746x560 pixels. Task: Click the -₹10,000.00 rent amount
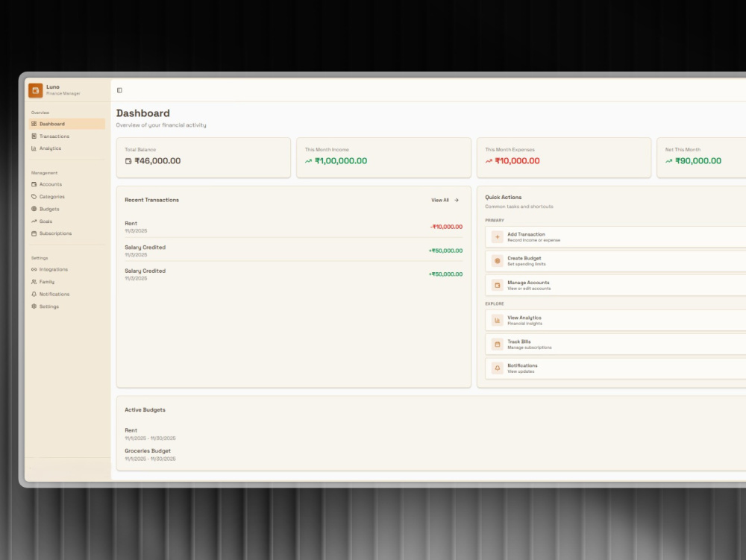point(446,227)
